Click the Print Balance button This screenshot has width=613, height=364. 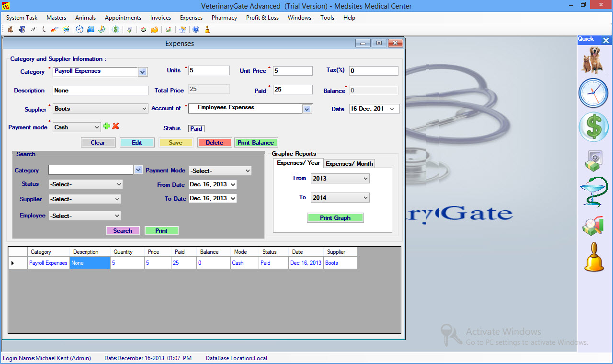tap(256, 143)
